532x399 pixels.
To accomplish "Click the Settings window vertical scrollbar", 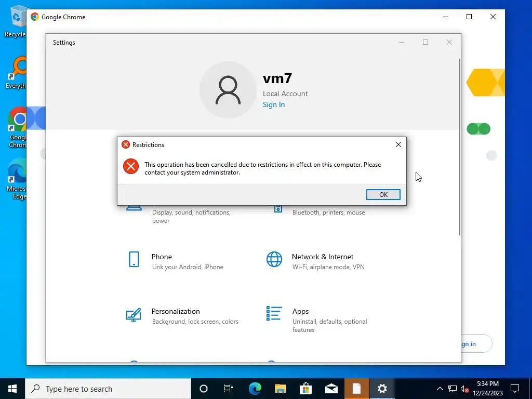I will pyautogui.click(x=460, y=147).
